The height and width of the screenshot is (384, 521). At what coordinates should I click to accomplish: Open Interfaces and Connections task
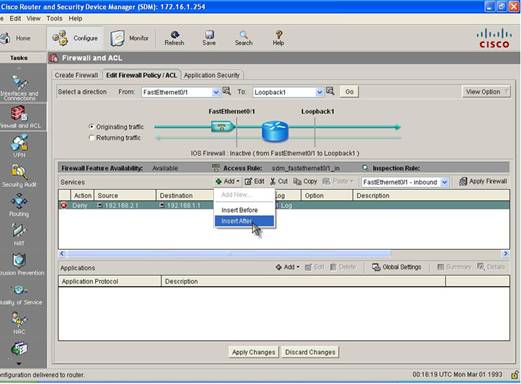[x=19, y=87]
